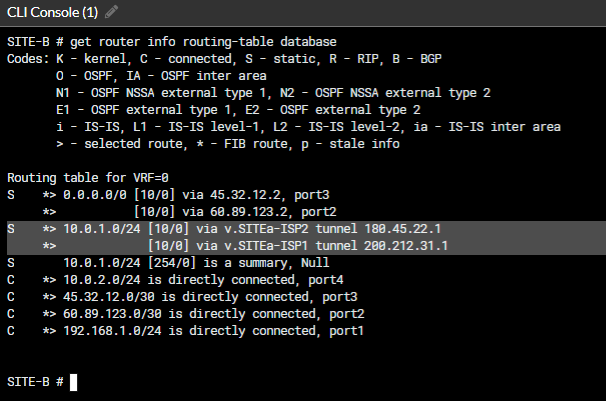Viewport: 606px width, 401px height.
Task: Click the blinking cursor at the SITE-B prompt
Action: click(74, 382)
